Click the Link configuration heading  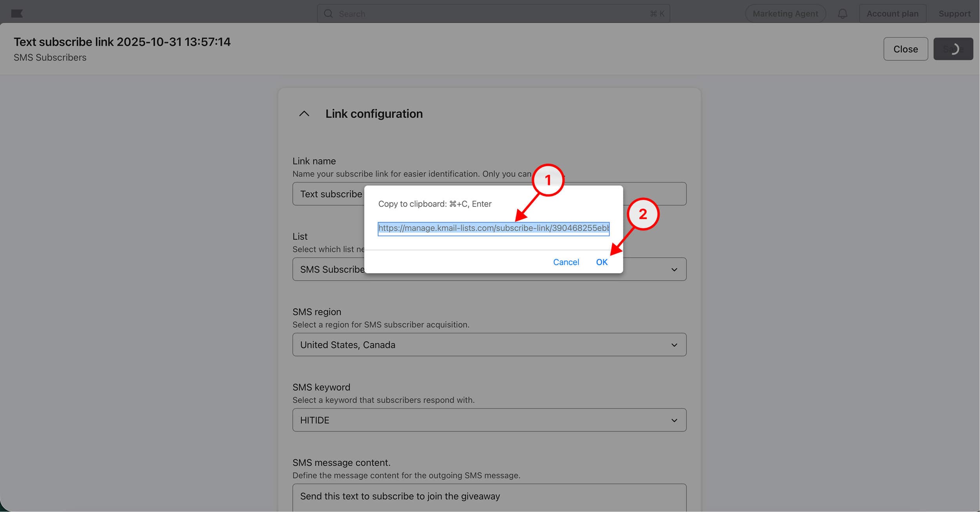373,114
